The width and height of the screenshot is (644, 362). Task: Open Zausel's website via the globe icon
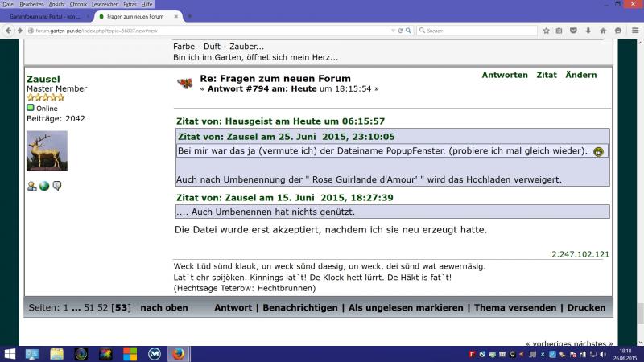[x=44, y=186]
